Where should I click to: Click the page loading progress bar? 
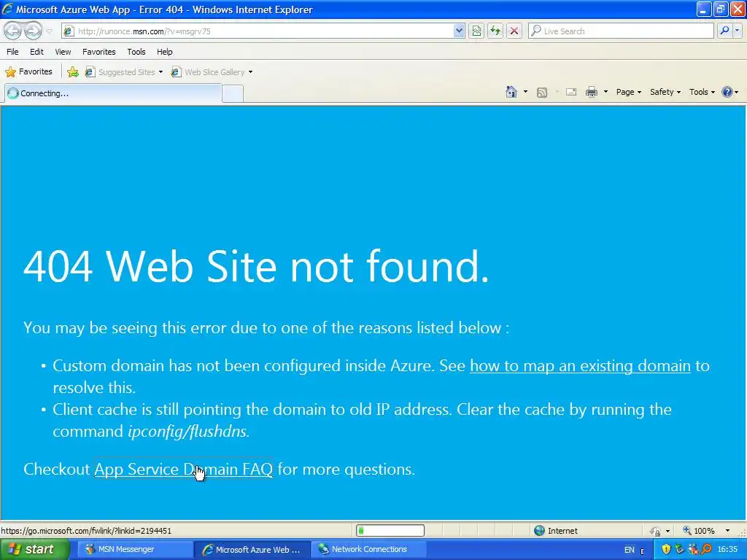[390, 531]
